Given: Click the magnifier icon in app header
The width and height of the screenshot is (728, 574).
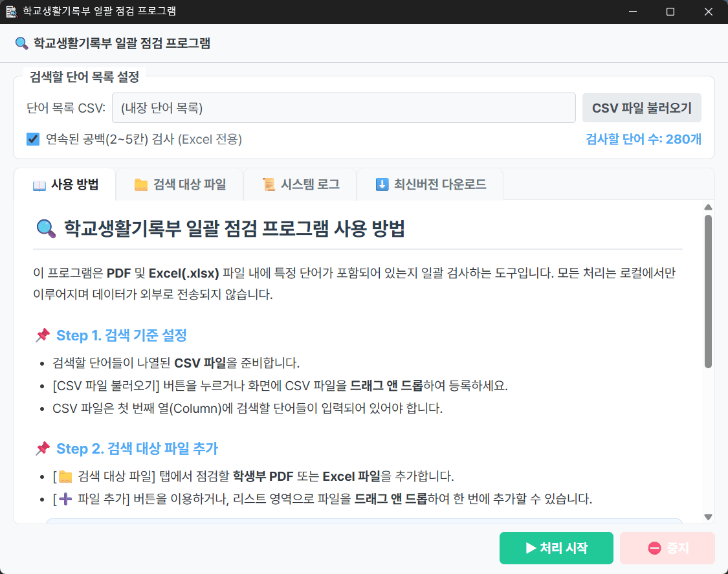Looking at the screenshot, I should pos(21,43).
